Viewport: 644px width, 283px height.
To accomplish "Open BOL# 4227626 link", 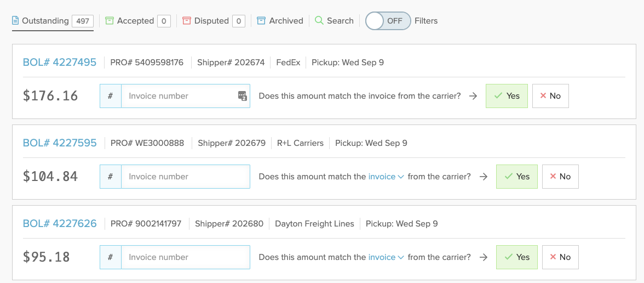I will point(60,224).
